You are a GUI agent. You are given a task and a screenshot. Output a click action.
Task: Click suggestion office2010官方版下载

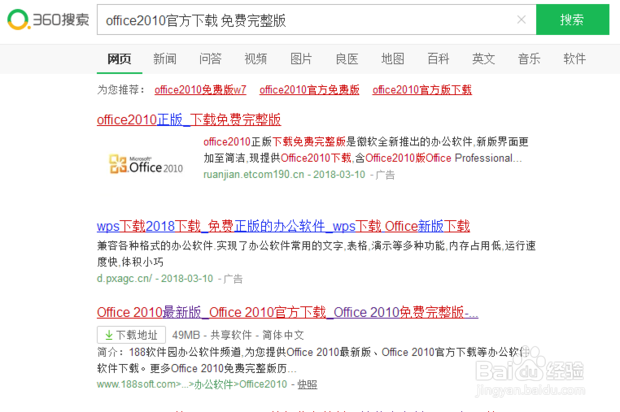coord(422,90)
